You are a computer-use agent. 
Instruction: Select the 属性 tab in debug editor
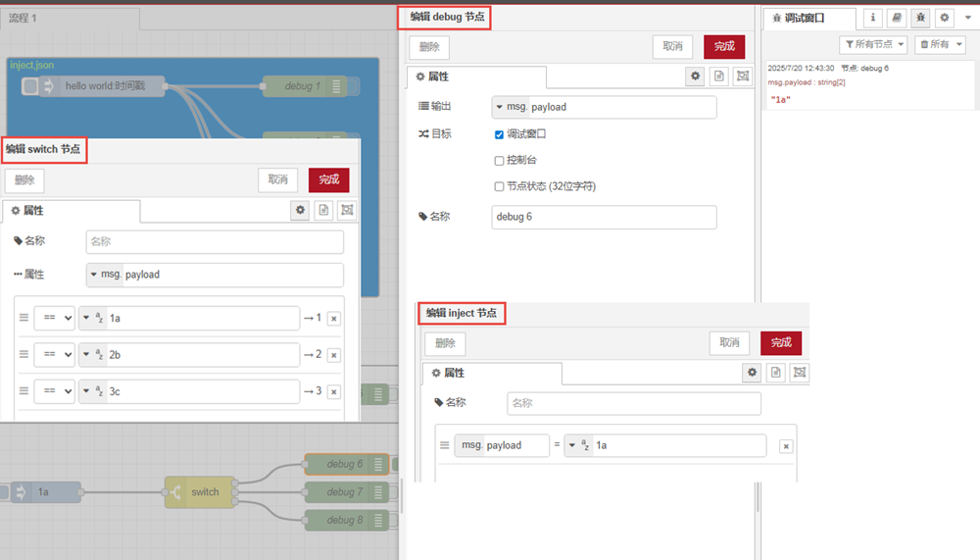coord(476,76)
